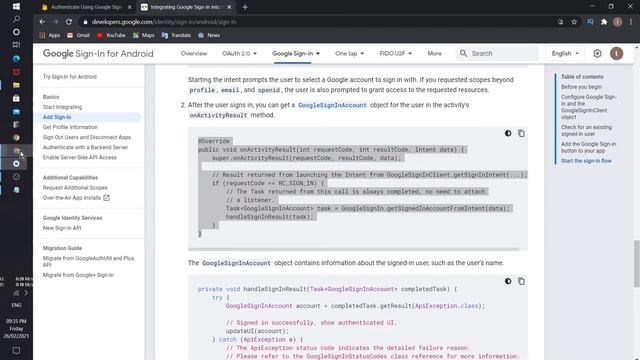Open the browser extensions puzzle icon

click(x=604, y=22)
